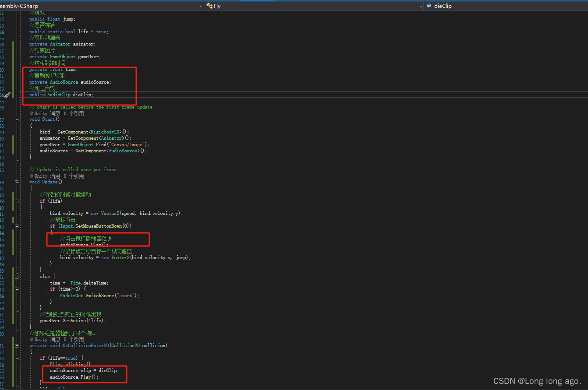Collapse the if (life) block

(17, 201)
